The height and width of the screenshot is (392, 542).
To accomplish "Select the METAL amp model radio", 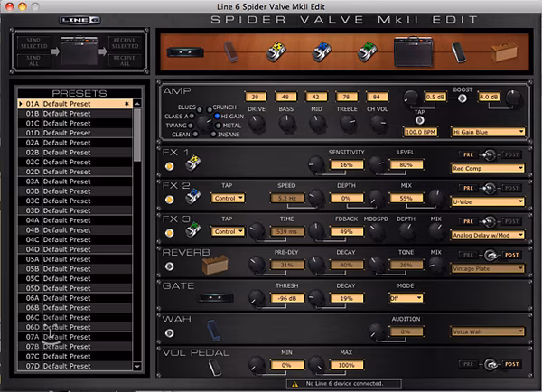I will tap(219, 126).
